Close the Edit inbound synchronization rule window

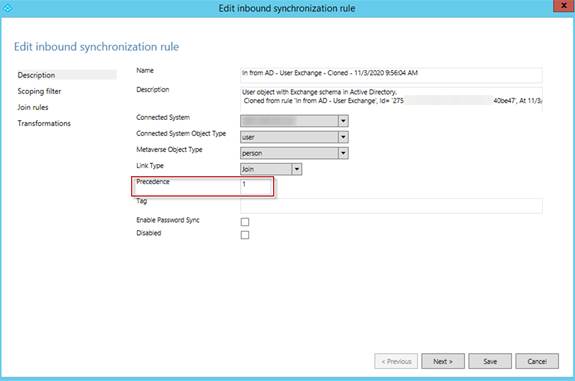point(564,6)
